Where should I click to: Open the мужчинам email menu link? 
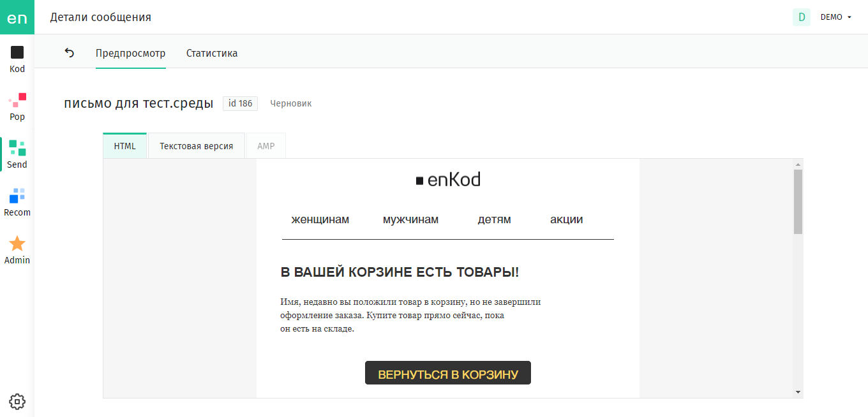411,219
